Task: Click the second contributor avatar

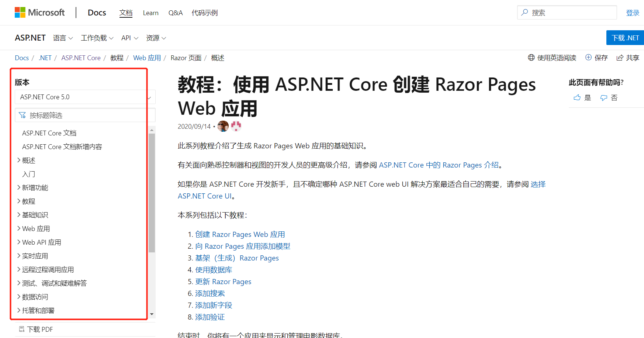Action: tap(236, 126)
